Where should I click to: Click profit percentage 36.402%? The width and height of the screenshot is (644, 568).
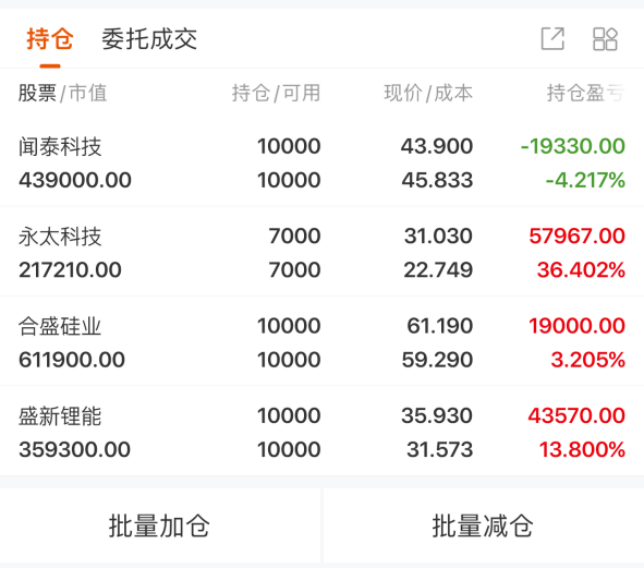pyautogui.click(x=581, y=270)
